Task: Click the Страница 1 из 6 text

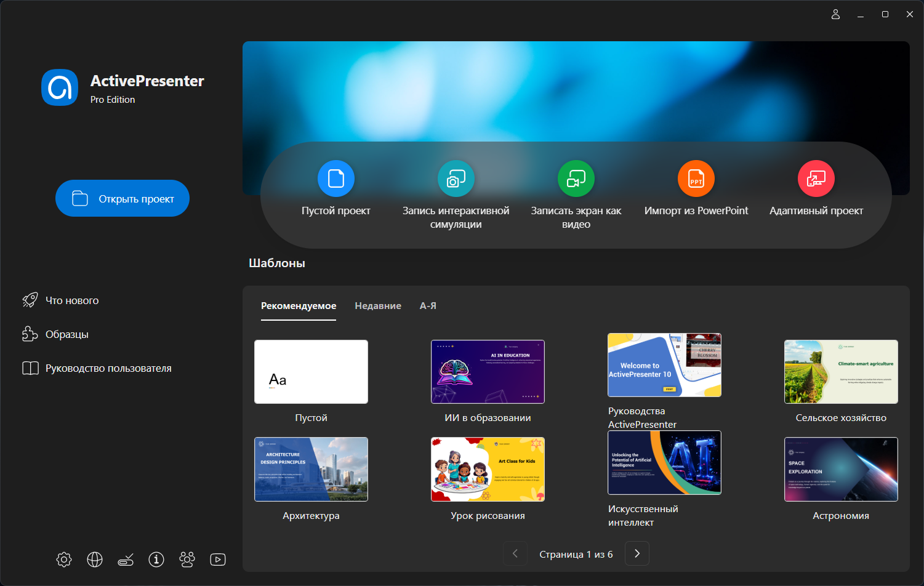Action: 576,554
